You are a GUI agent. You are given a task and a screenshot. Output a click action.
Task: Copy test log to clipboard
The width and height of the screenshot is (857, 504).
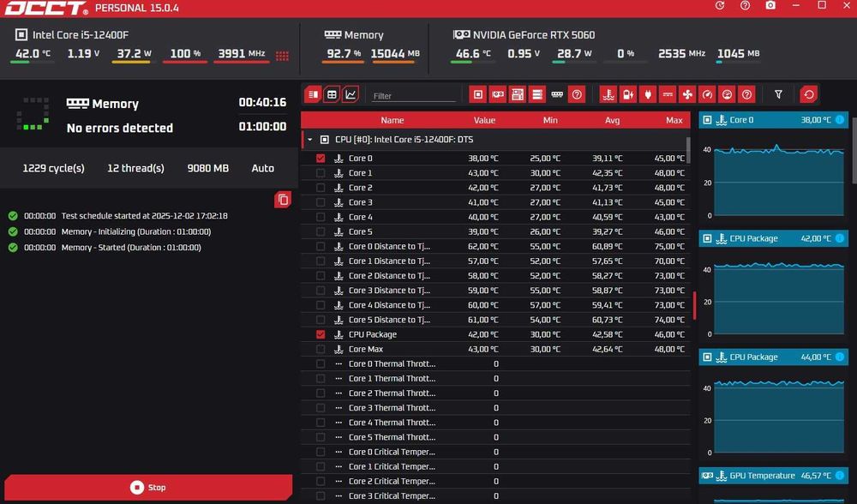click(283, 200)
